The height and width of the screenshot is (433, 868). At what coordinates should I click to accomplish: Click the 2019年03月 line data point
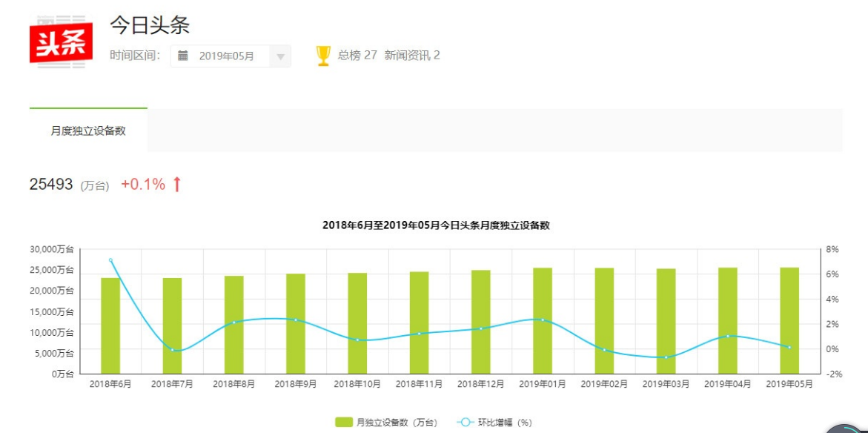coord(666,357)
